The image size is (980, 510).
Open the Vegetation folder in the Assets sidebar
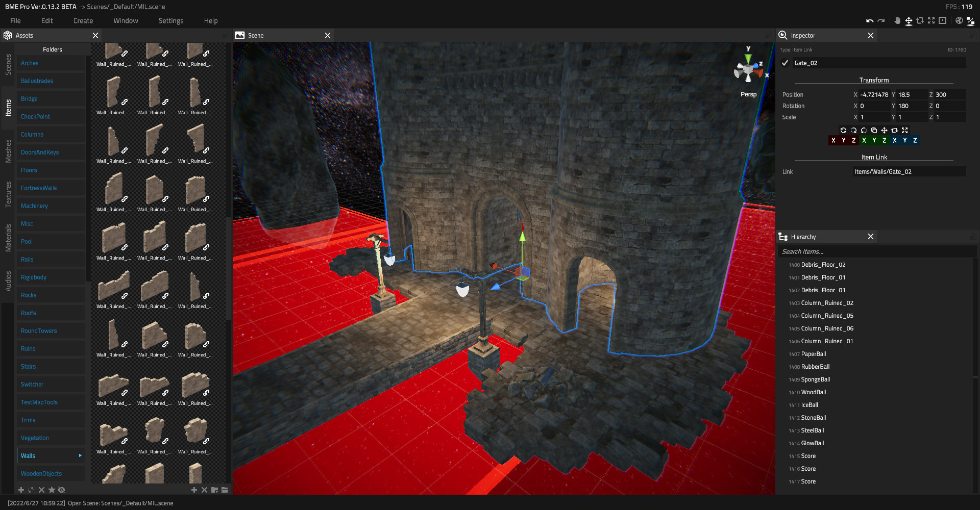pos(34,438)
